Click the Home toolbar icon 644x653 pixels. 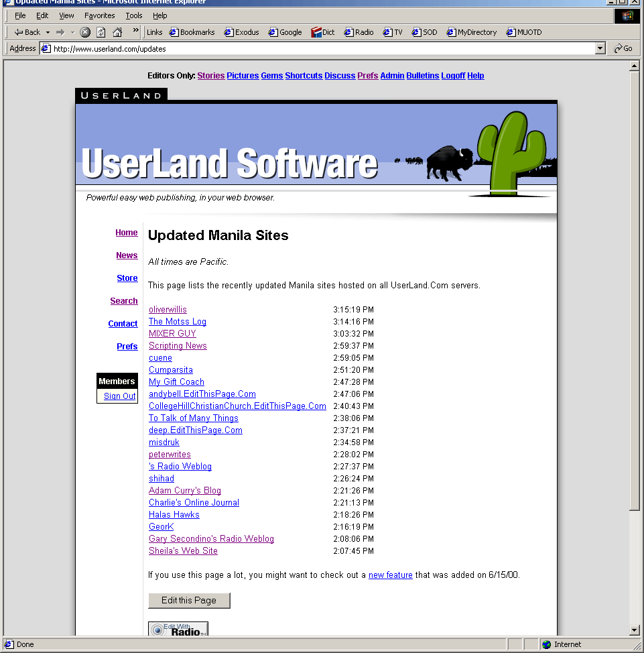click(x=117, y=32)
